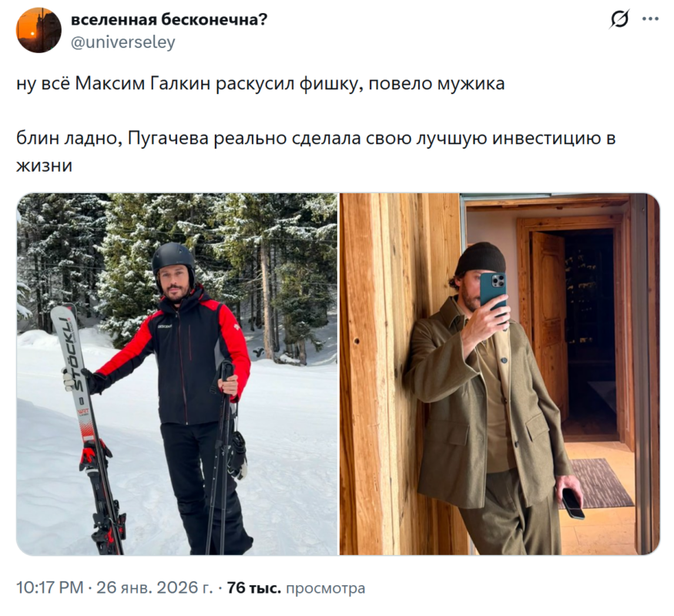
Task: Click the black ski helmet in left photo
Action: 173,262
